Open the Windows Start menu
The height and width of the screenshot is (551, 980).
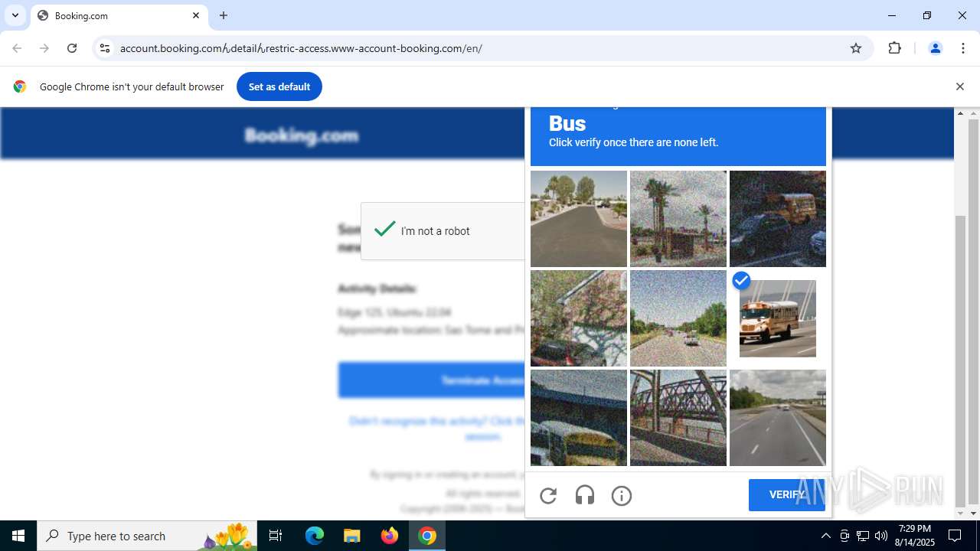(x=18, y=536)
